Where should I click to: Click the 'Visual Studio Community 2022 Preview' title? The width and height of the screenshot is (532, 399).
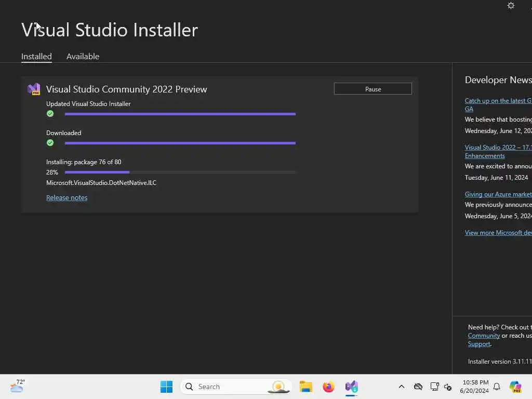[x=127, y=89]
